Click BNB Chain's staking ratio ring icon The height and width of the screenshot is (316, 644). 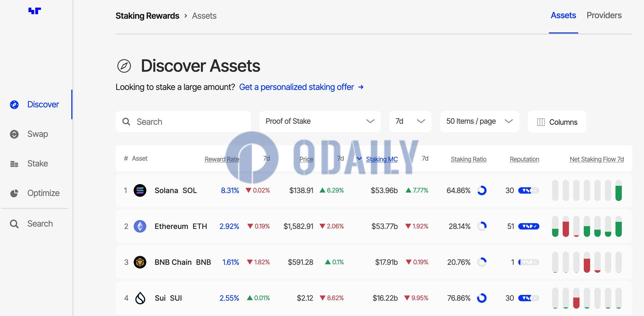tap(482, 262)
